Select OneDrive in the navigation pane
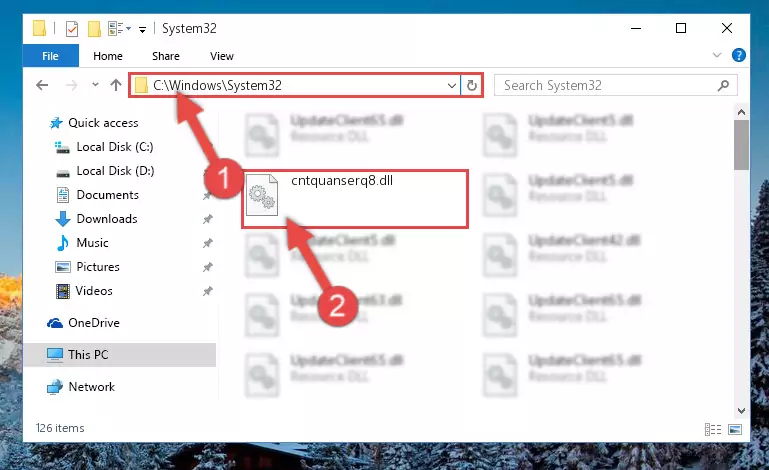 click(94, 323)
